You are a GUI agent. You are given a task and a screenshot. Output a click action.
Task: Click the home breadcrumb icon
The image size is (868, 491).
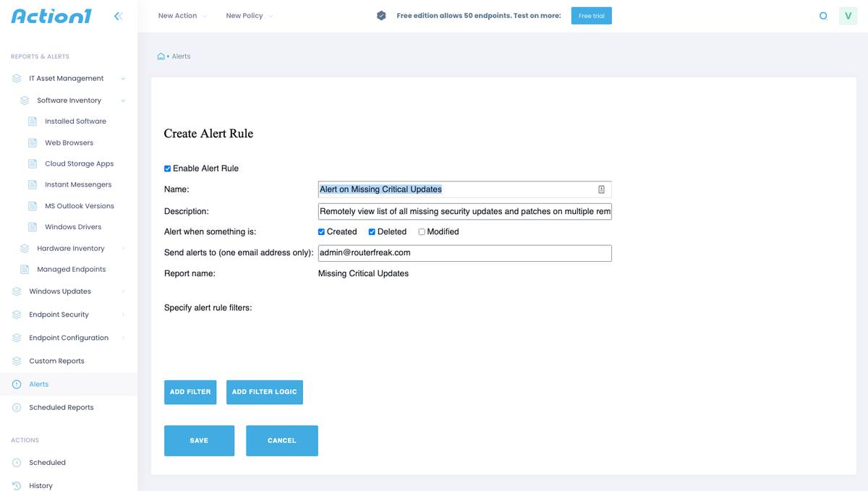click(x=161, y=56)
